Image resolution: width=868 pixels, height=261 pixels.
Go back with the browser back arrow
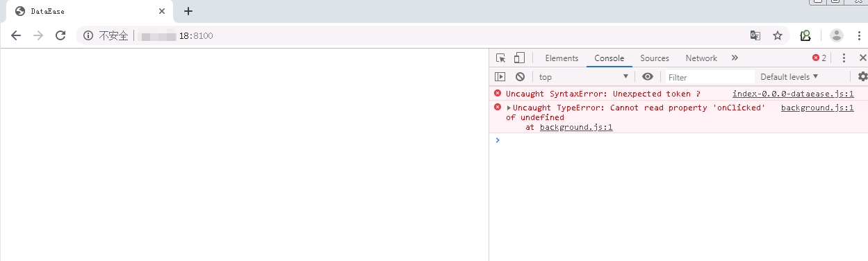16,35
